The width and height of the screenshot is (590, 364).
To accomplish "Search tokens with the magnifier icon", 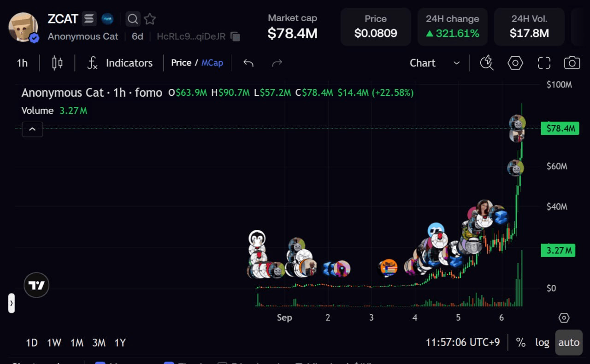I will click(133, 19).
